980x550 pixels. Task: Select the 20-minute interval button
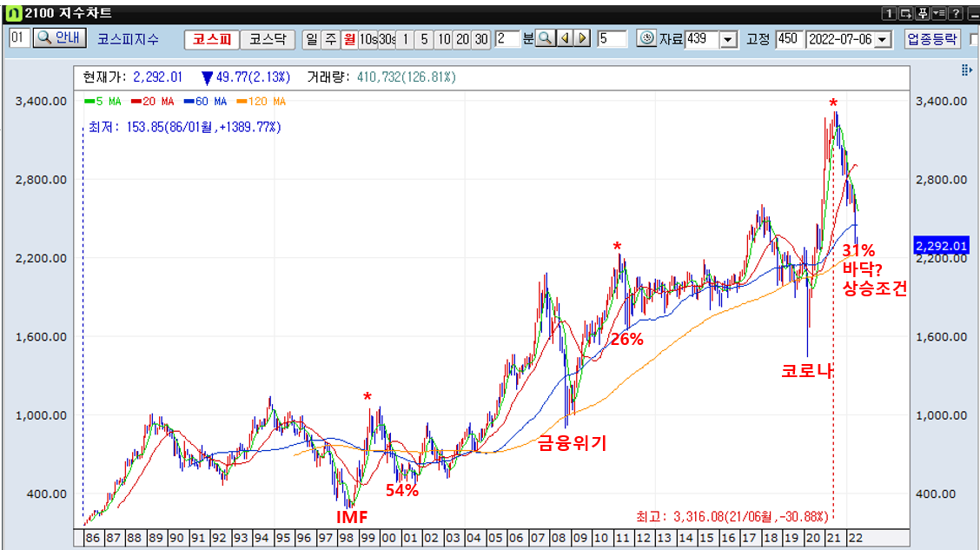[462, 39]
